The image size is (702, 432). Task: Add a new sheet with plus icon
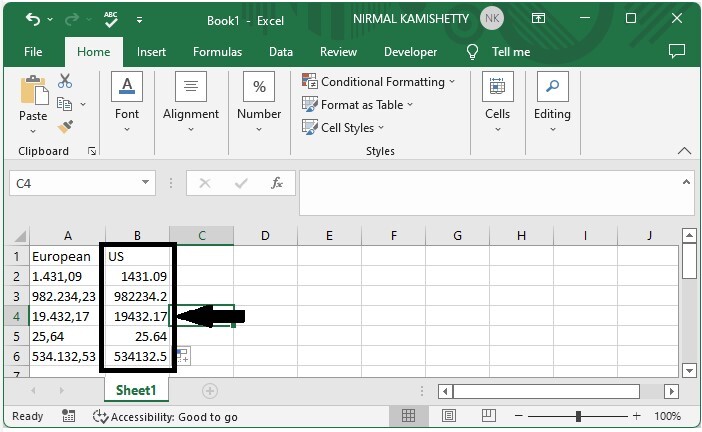point(210,391)
